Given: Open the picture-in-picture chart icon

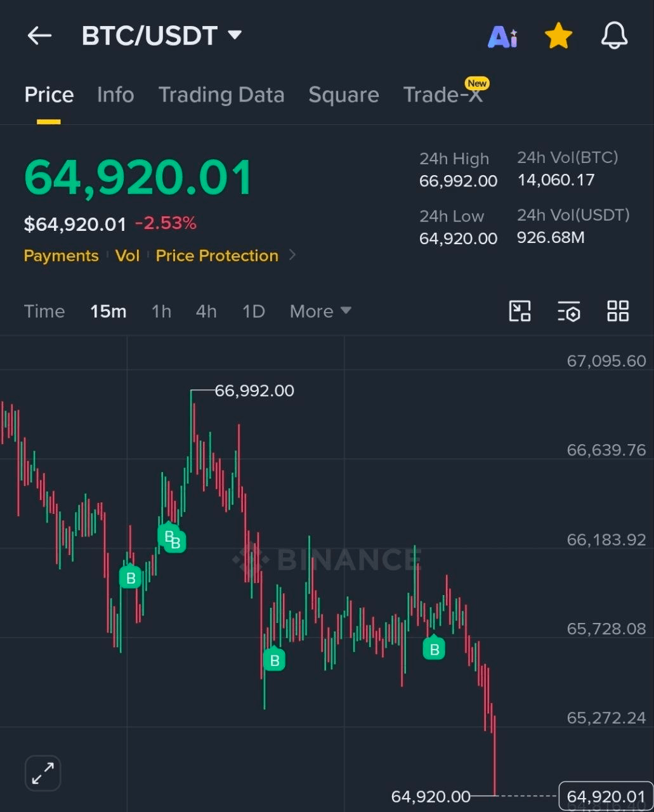Looking at the screenshot, I should tap(520, 311).
